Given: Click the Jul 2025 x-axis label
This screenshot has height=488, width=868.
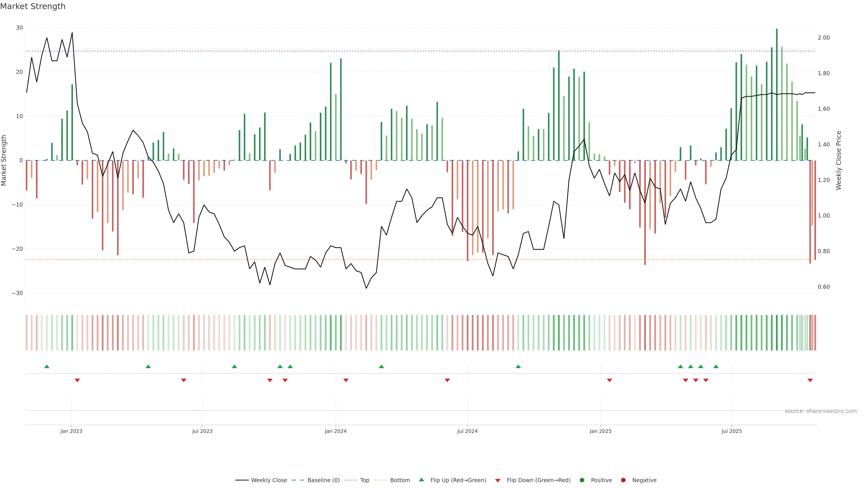Looking at the screenshot, I should click(731, 431).
